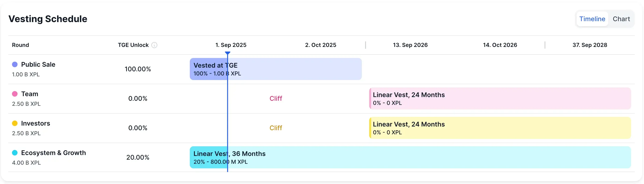Click the Round column header
The image size is (644, 184).
(20, 45)
